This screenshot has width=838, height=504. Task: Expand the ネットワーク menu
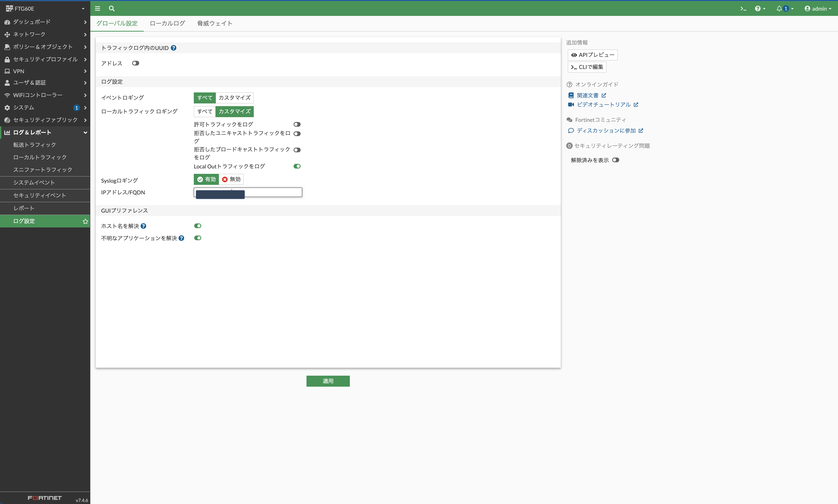click(45, 34)
